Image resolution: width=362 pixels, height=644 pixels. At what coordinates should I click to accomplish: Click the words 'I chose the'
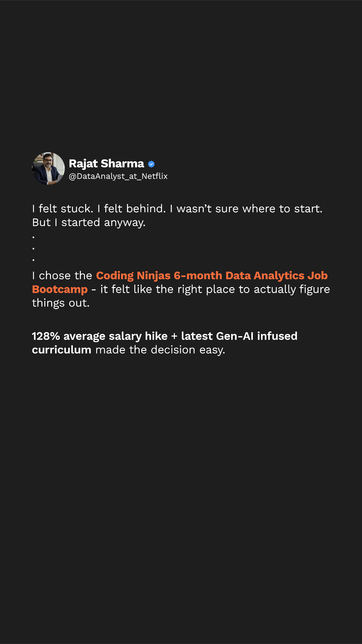click(x=62, y=276)
